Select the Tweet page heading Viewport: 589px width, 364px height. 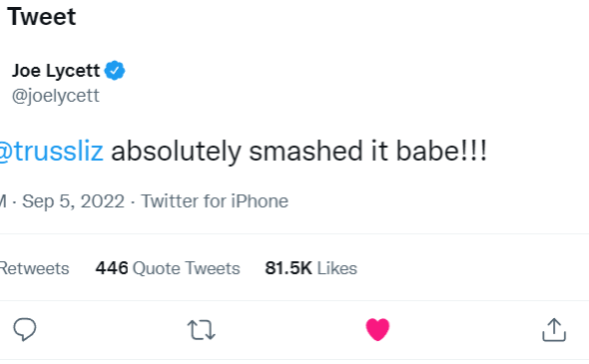click(42, 17)
